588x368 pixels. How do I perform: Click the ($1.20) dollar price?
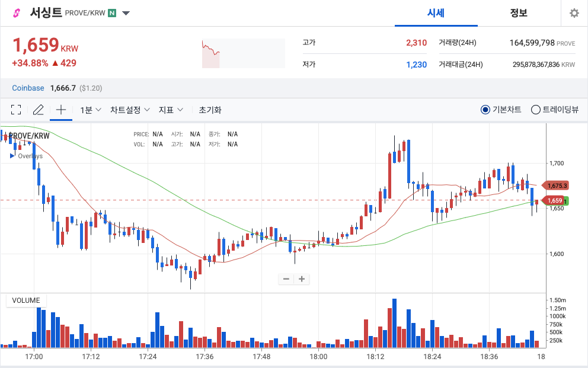click(91, 88)
